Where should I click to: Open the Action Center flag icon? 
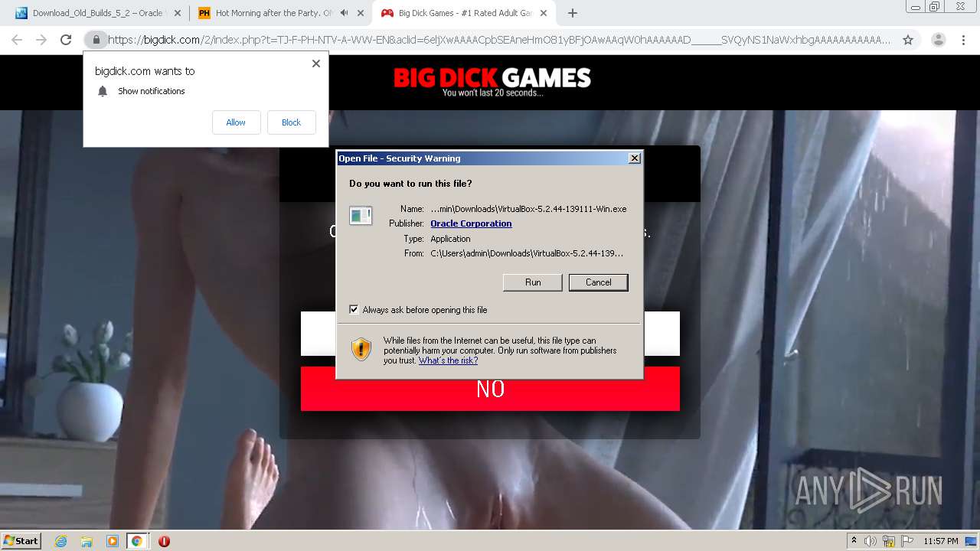(x=907, y=541)
